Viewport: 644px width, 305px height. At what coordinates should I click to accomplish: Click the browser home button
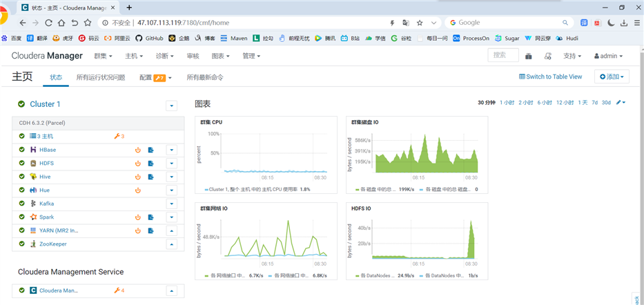pyautogui.click(x=61, y=23)
